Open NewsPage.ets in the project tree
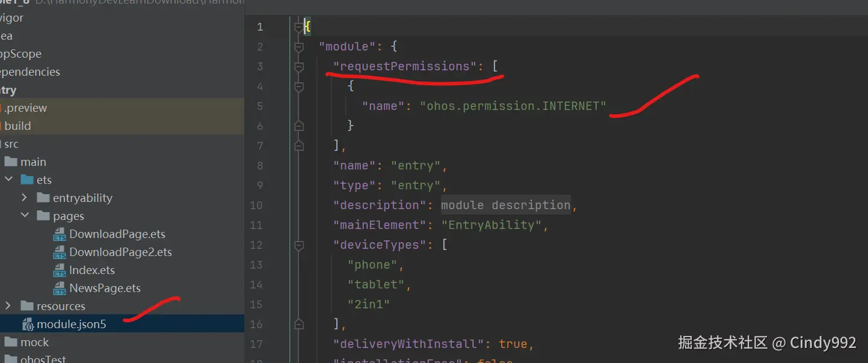This screenshot has width=868, height=363. pyautogui.click(x=105, y=288)
